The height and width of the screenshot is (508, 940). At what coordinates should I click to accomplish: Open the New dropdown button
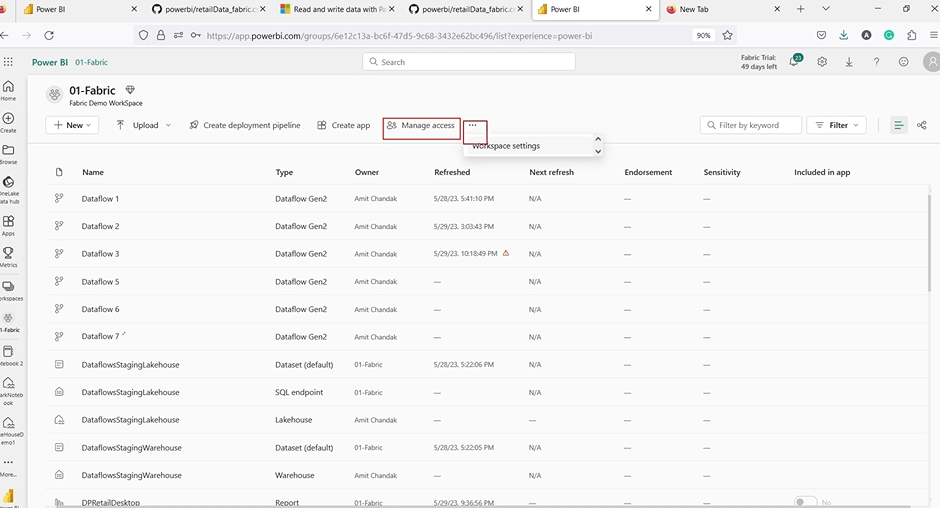point(73,125)
